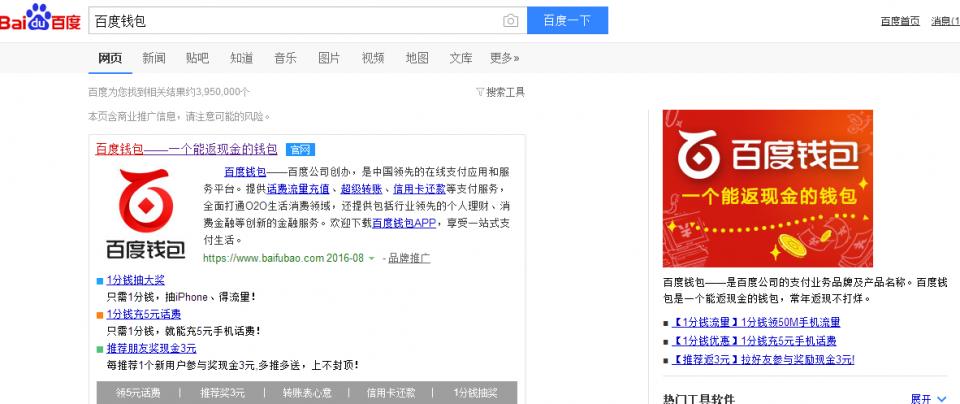Click result count text 3,950,000个
960x404 pixels.
tap(223, 92)
